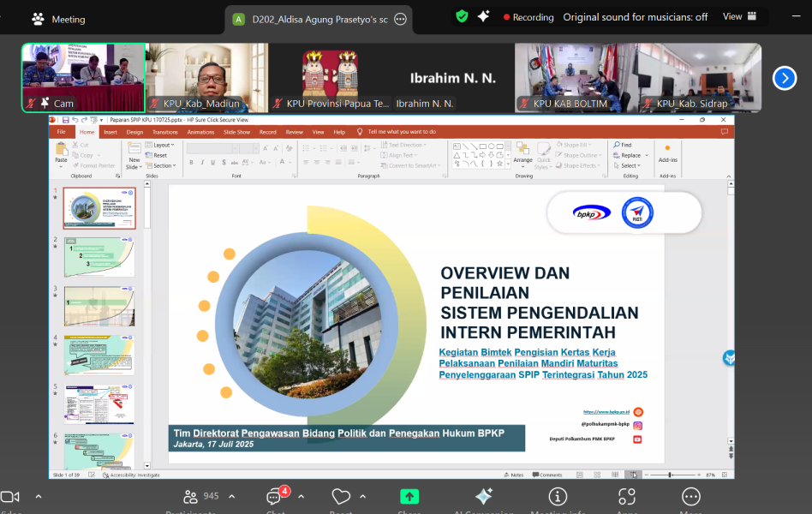Open the AI Companion sparkle icon in toolbar

(484, 497)
